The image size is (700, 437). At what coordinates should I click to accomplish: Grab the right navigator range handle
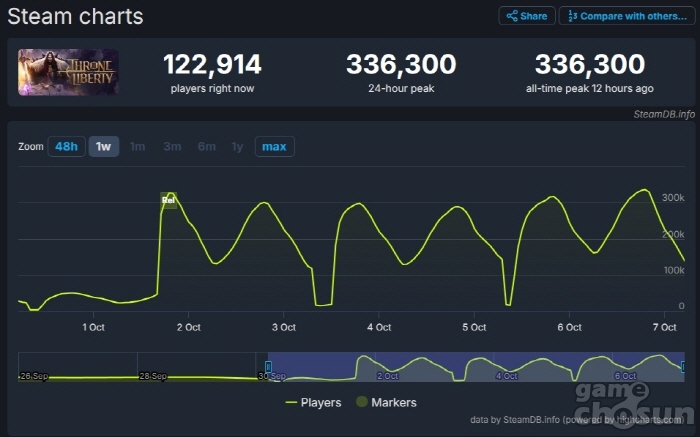[683, 367]
